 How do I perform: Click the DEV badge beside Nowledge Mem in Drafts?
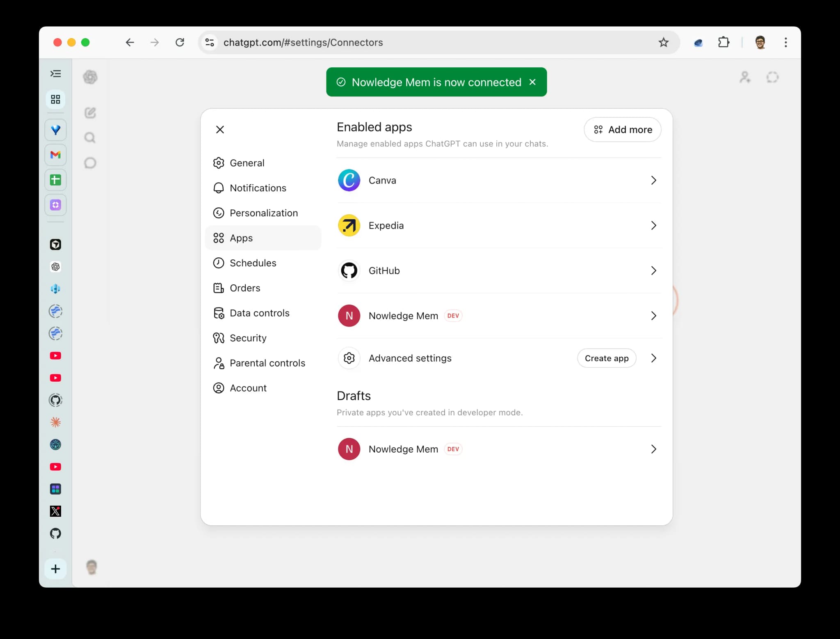click(x=453, y=449)
